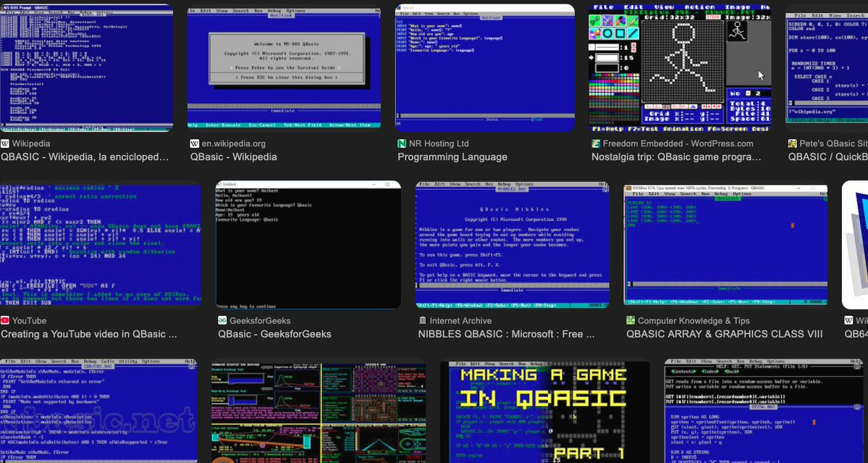Open the 'QBasic - Wikipedia' title link
Screen dimensions: 868x463
[234, 157]
